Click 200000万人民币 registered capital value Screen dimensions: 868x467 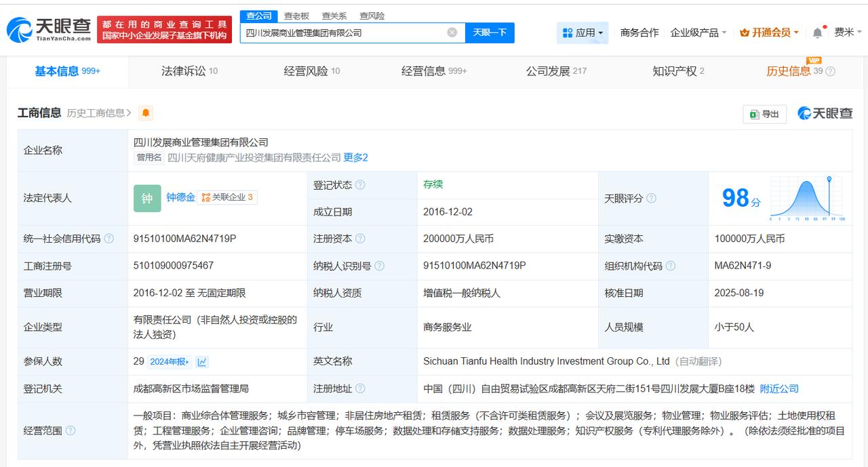tap(458, 239)
